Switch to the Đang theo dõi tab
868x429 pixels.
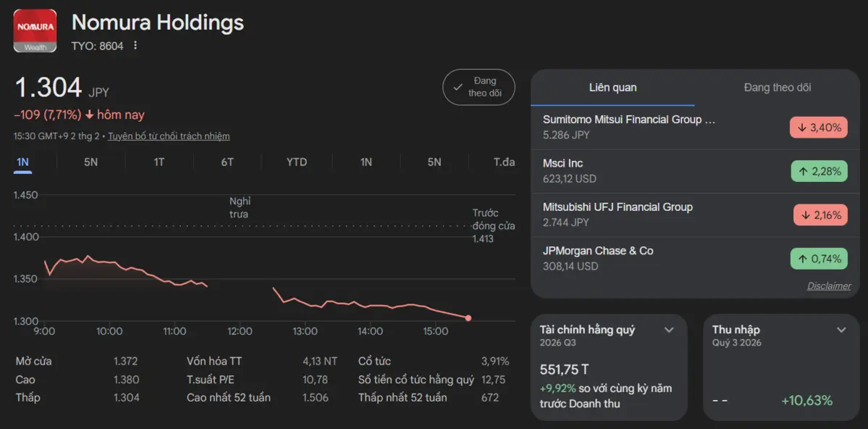777,88
